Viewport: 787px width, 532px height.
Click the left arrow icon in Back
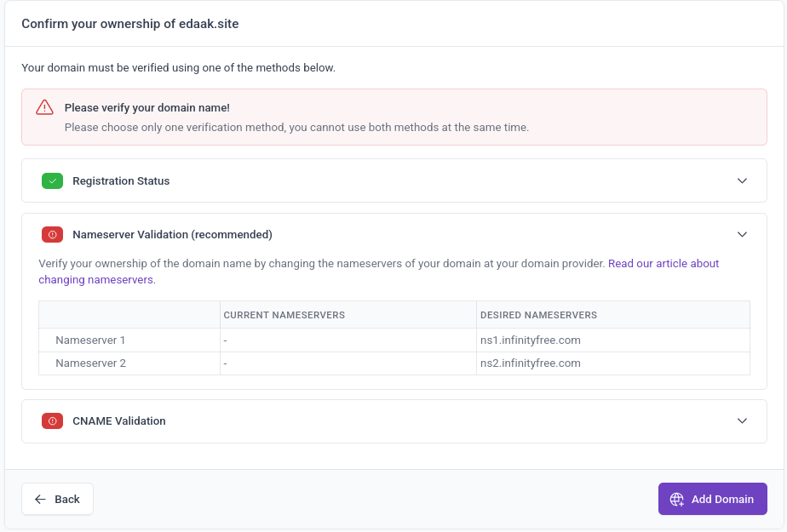click(40, 500)
